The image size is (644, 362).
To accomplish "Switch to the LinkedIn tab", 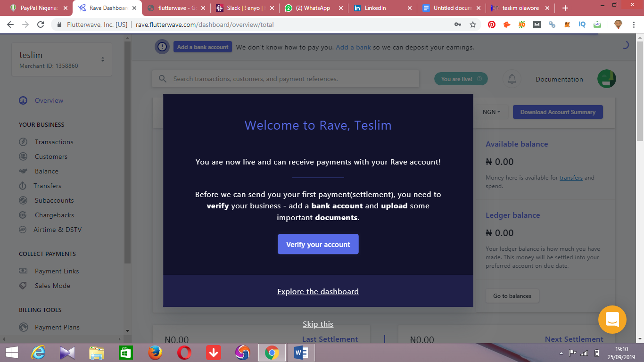I will click(x=383, y=8).
